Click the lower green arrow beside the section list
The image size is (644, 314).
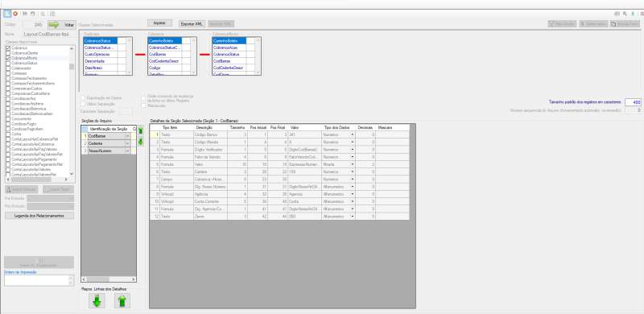140,142
